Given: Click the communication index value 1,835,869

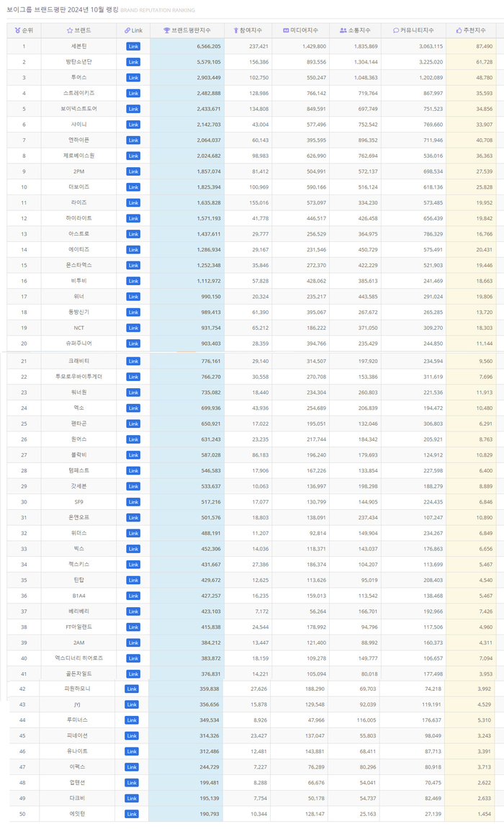Looking at the screenshot, I should (x=366, y=47).
